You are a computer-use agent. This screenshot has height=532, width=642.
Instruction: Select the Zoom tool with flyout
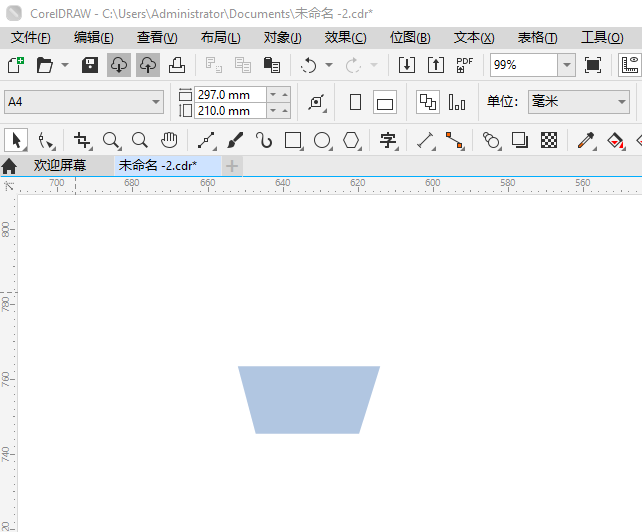coord(111,140)
